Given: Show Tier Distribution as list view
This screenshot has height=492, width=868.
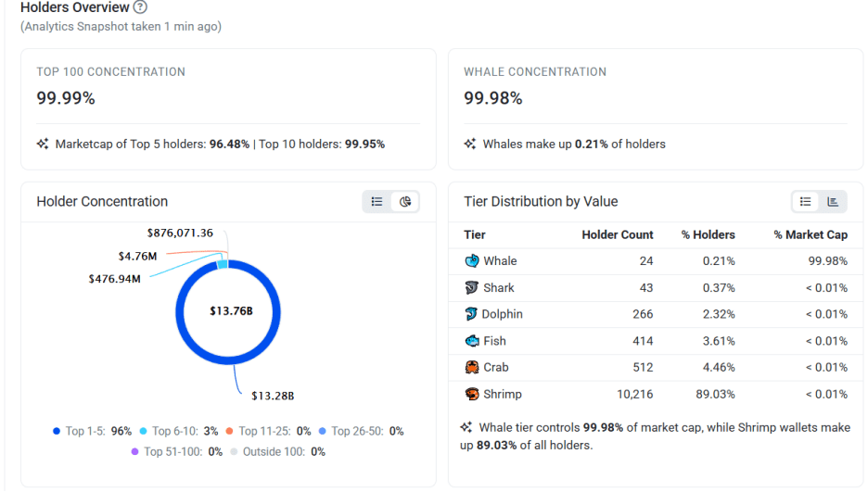Looking at the screenshot, I should [x=806, y=201].
